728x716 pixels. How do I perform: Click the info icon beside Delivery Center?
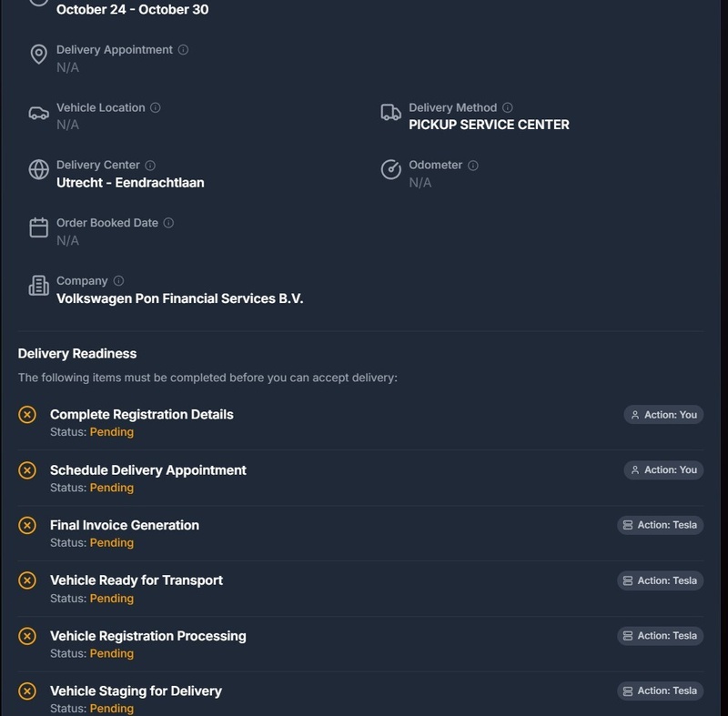pyautogui.click(x=150, y=166)
